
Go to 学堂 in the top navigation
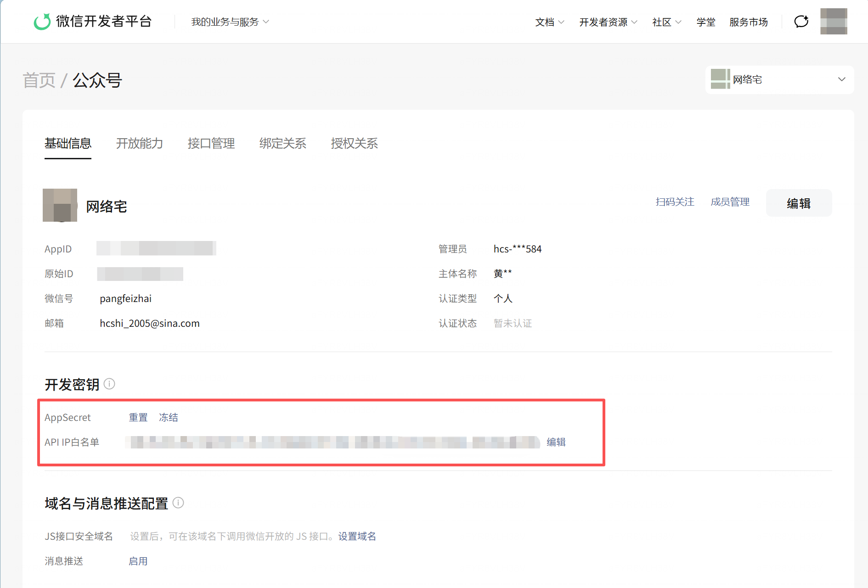706,22
